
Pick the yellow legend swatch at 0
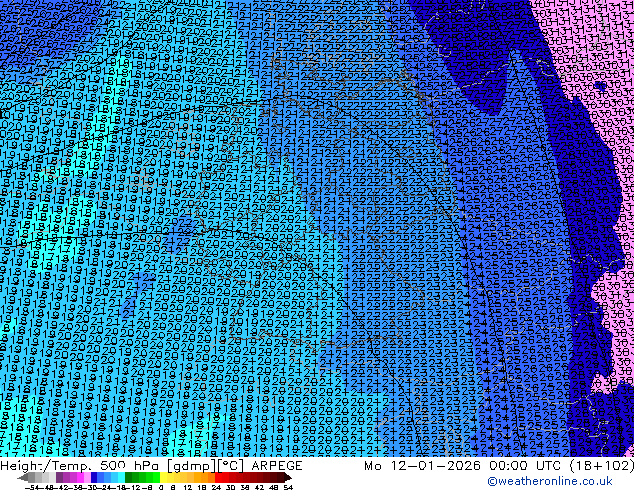click(163, 478)
